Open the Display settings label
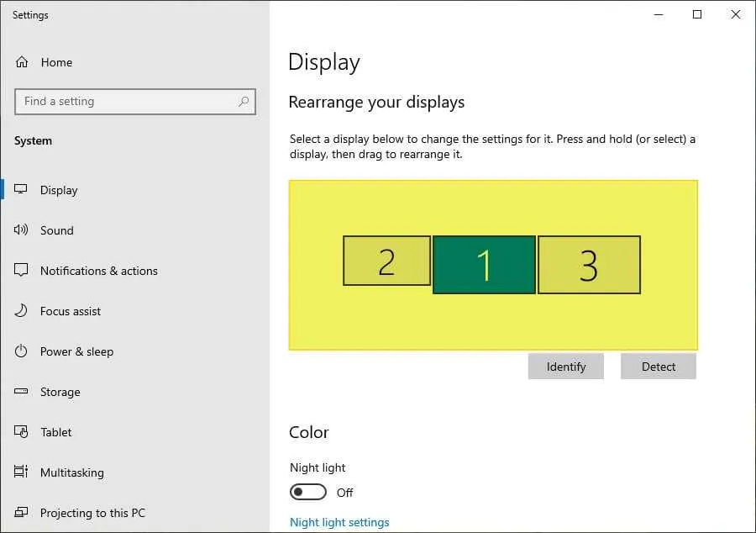The height and width of the screenshot is (533, 756). [x=59, y=190]
